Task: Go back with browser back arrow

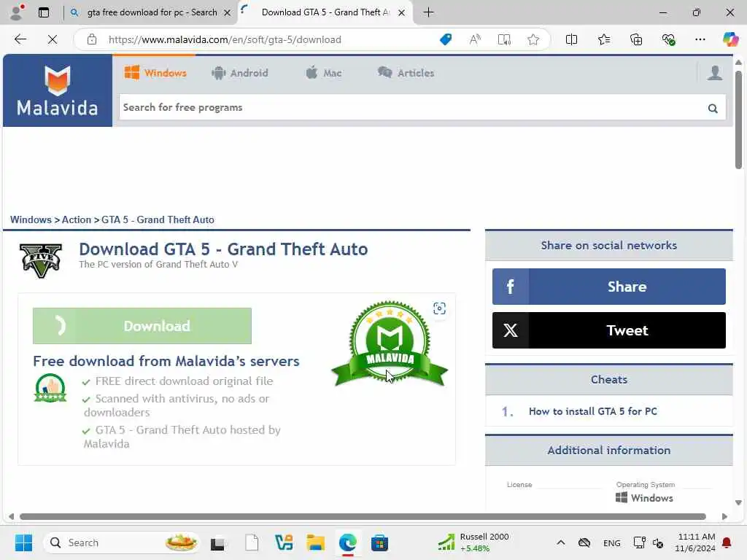Action: coord(20,39)
